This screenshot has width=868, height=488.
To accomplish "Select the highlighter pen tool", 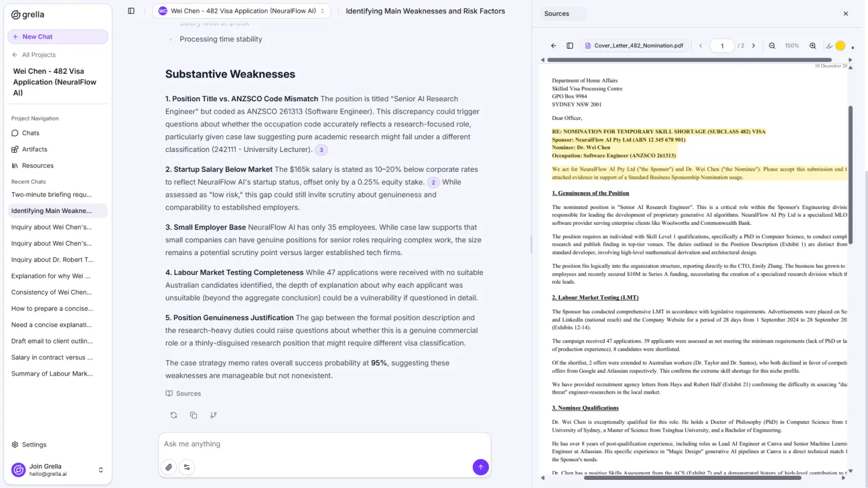I will (829, 46).
